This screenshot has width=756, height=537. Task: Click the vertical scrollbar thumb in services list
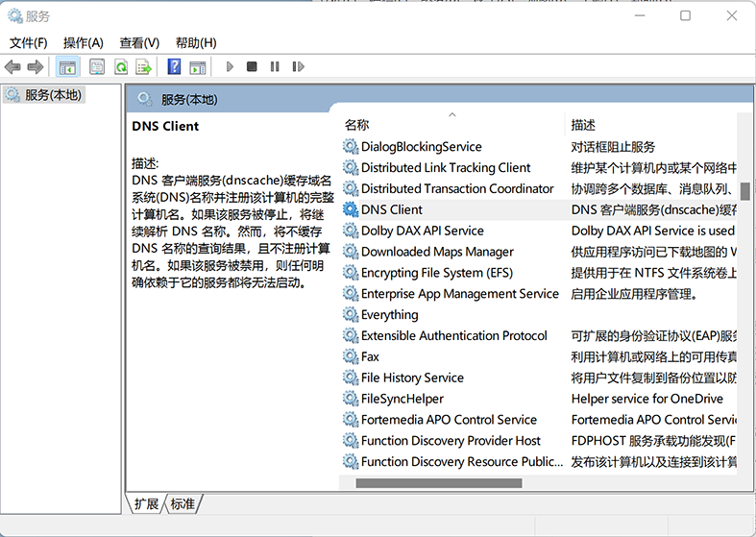click(744, 191)
